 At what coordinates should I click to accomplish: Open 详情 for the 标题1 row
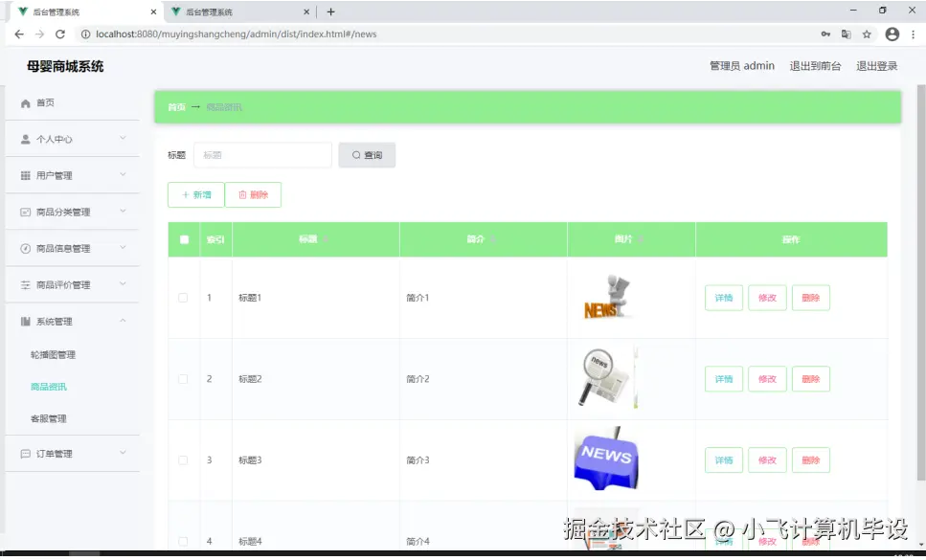pos(723,298)
